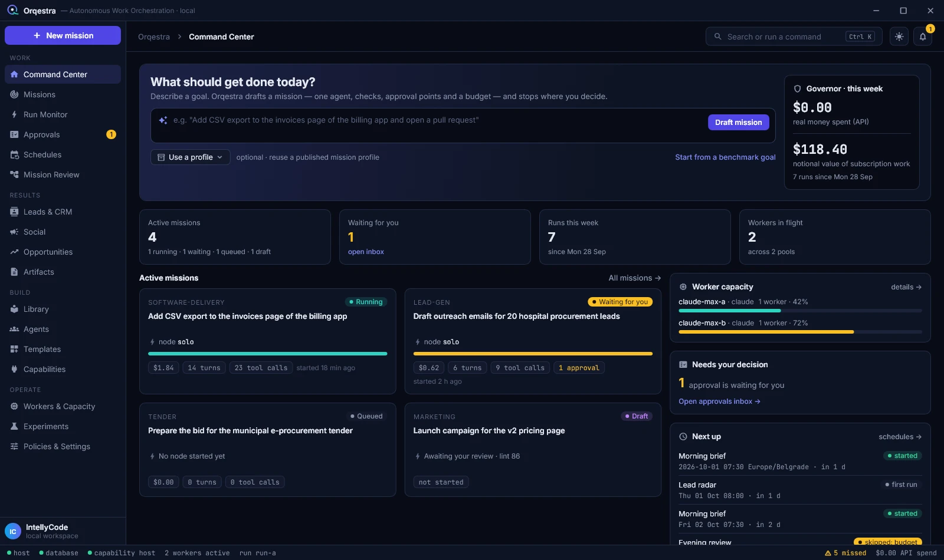Select the Library icon under Build

point(14,309)
